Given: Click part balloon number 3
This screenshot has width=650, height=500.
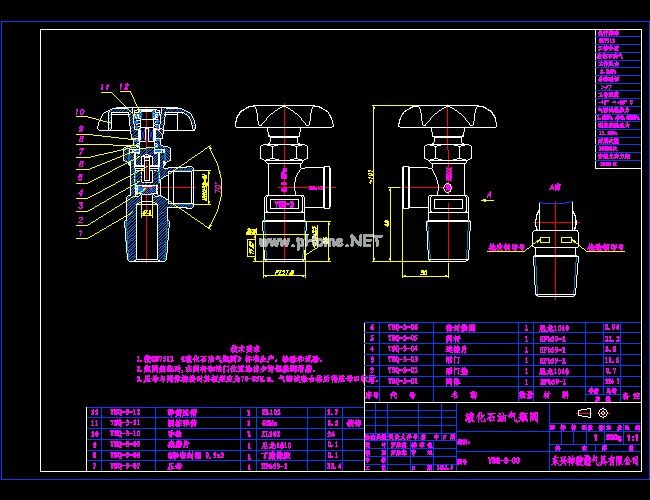Looking at the screenshot, I should [81, 205].
